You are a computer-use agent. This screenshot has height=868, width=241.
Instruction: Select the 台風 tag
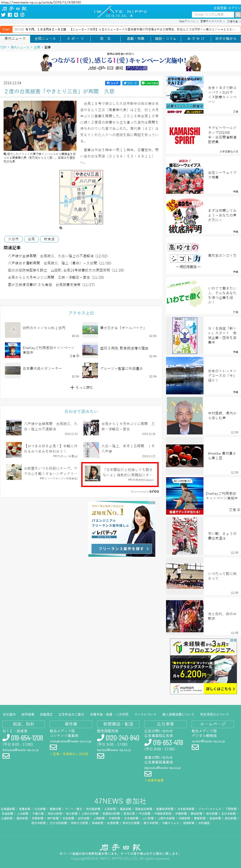point(31,239)
